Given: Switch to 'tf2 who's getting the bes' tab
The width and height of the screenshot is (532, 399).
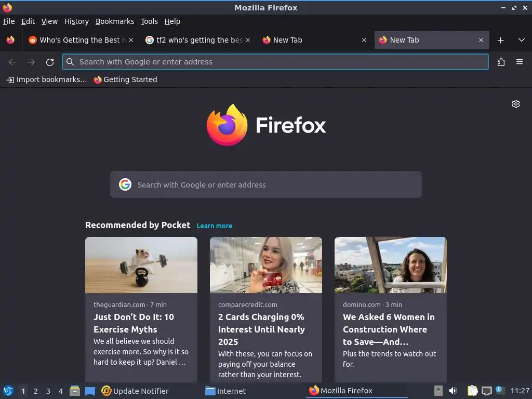Looking at the screenshot, I should [198, 40].
